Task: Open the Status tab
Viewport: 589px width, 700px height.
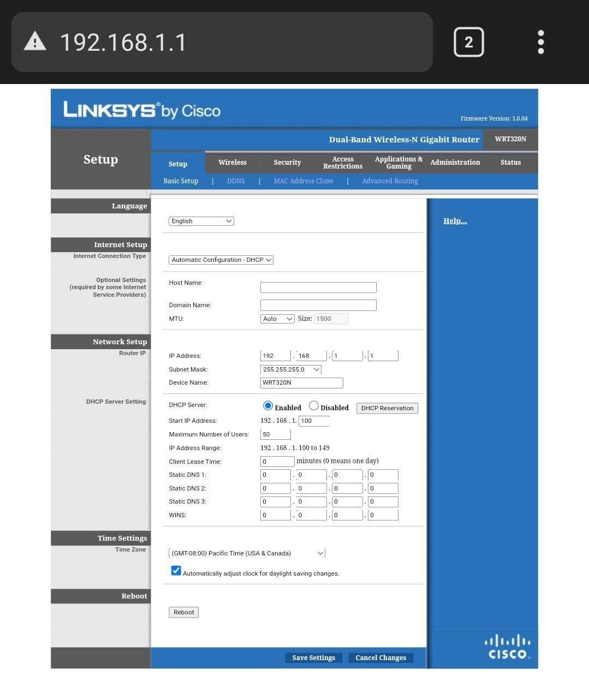Action: (x=510, y=163)
